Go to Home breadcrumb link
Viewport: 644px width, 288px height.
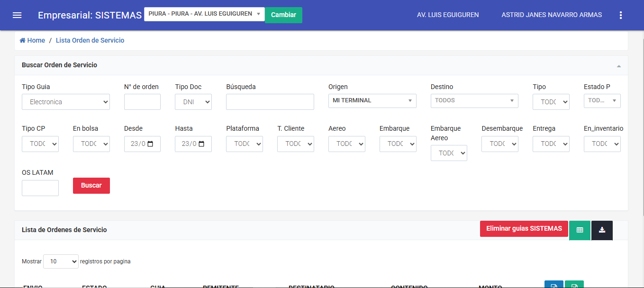point(32,41)
